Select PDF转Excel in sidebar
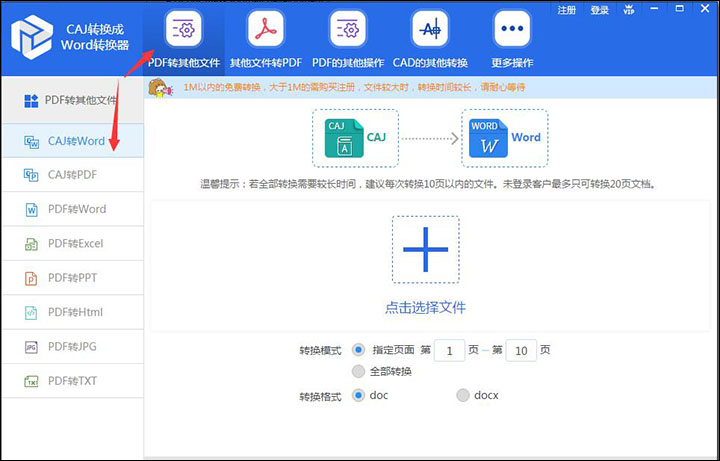 (x=73, y=244)
